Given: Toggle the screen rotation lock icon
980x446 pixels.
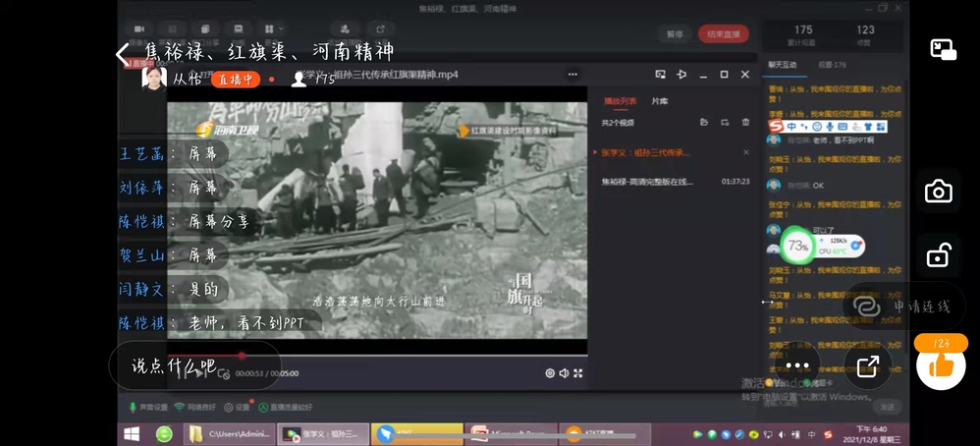Looking at the screenshot, I should (x=938, y=255).
